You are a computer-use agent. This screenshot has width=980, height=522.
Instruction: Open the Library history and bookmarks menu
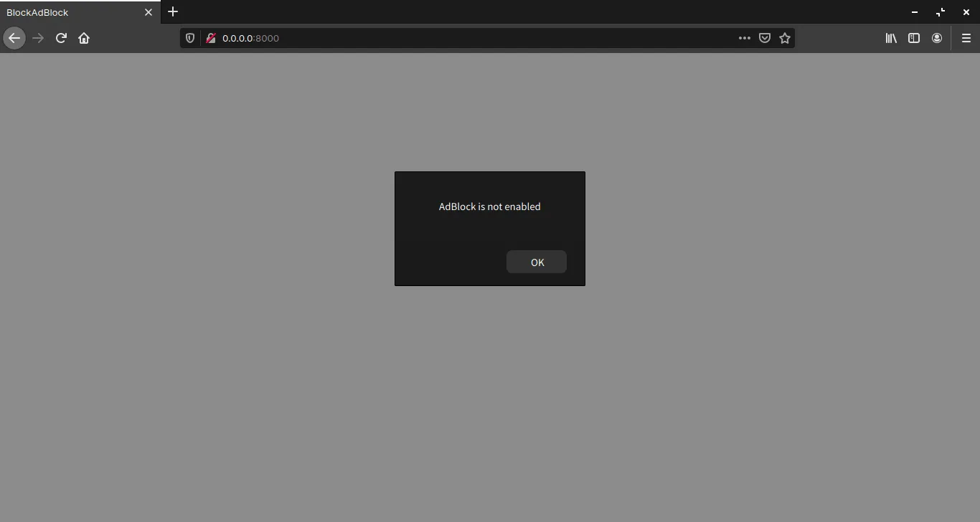click(891, 38)
